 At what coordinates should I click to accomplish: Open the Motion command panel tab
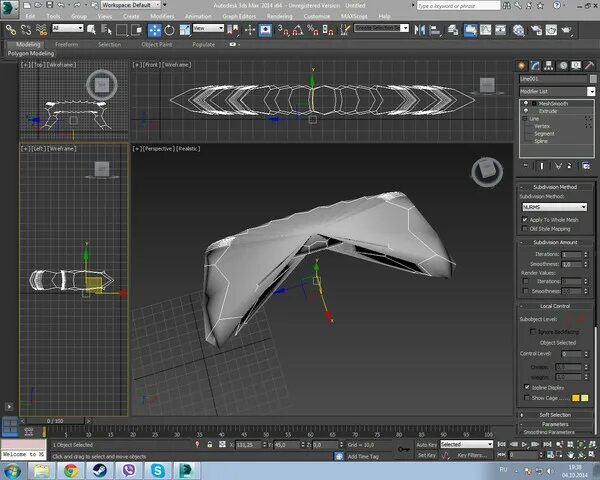pyautogui.click(x=562, y=66)
